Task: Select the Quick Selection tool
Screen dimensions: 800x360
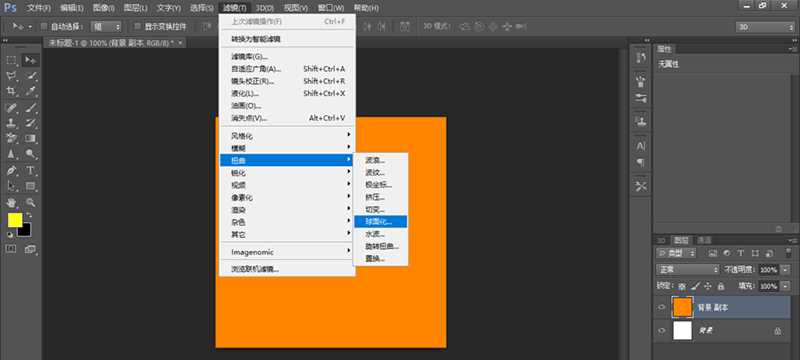Action: pyautogui.click(x=31, y=75)
